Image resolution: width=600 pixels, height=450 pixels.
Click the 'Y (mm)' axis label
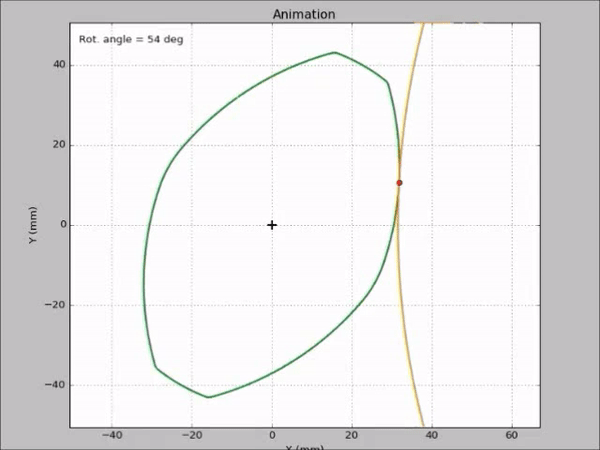(x=33, y=225)
